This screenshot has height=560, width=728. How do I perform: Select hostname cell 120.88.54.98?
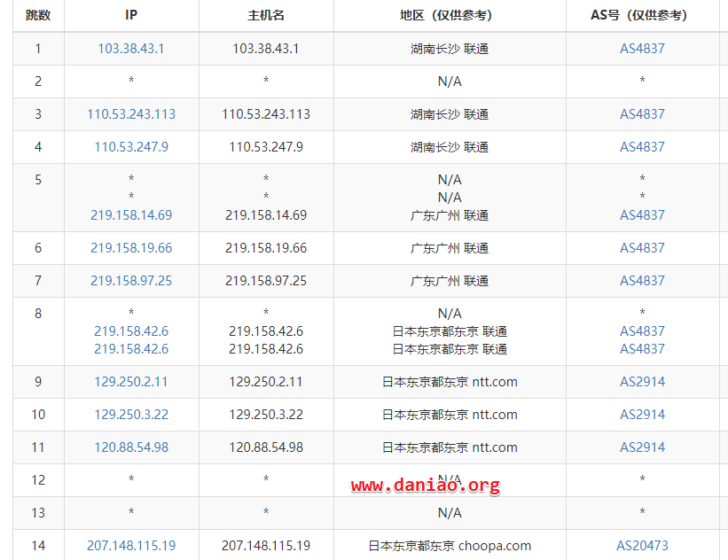265,447
